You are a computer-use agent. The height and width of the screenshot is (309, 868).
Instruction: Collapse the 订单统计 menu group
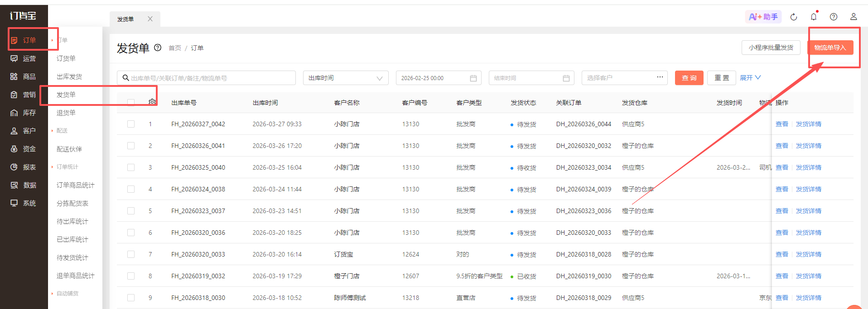click(x=65, y=167)
